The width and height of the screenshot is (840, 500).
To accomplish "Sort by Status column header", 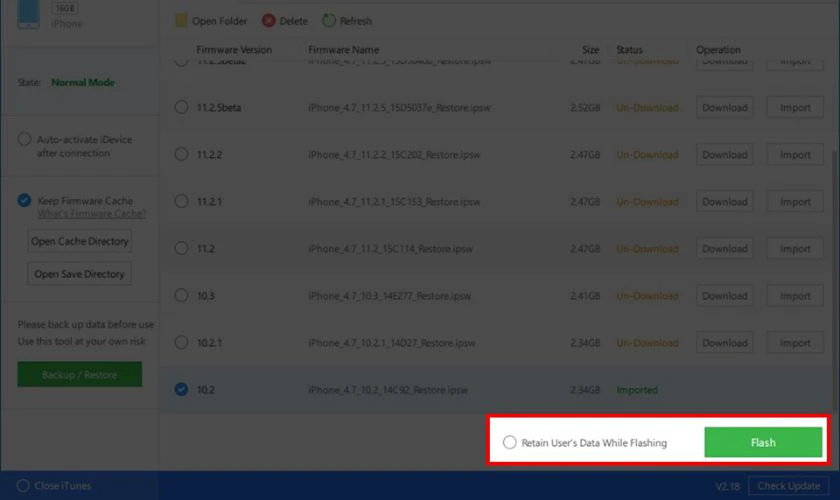I will pyautogui.click(x=629, y=49).
